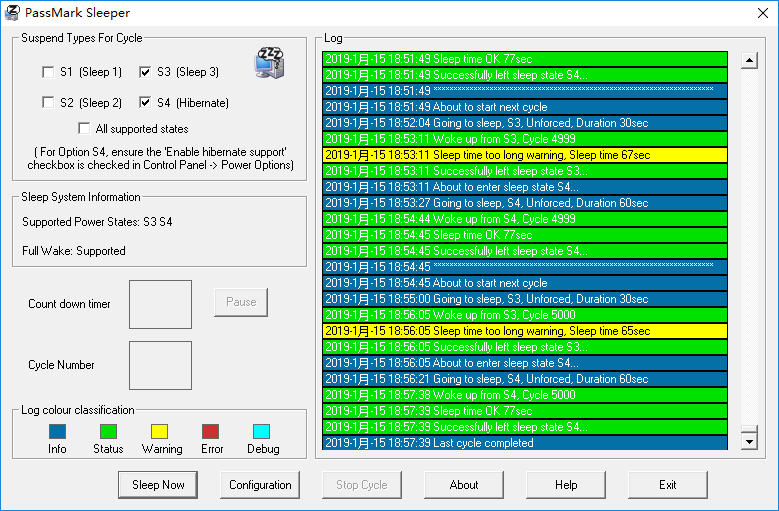Screen dimensions: 779x511
Task: Open the Configuration dialog
Action: click(x=260, y=485)
